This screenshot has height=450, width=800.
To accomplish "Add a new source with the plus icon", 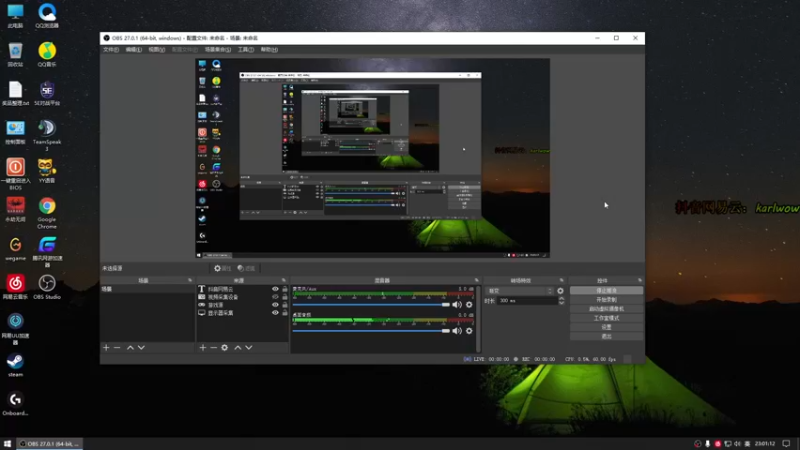I will pos(203,347).
